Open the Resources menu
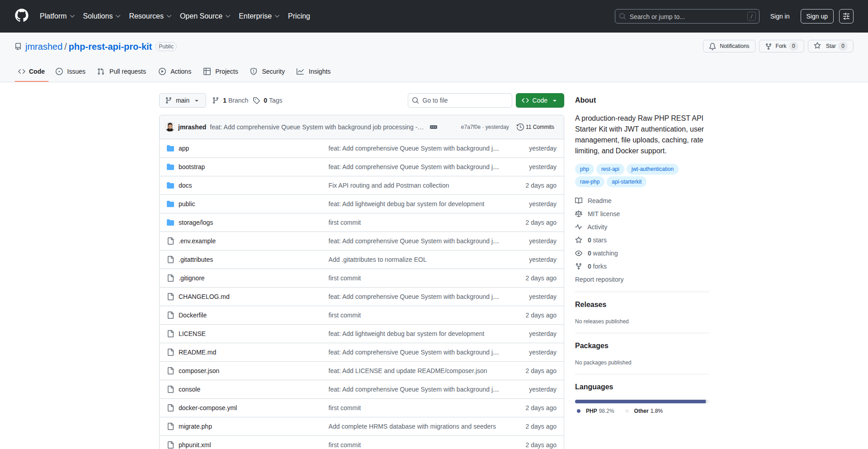 point(150,16)
